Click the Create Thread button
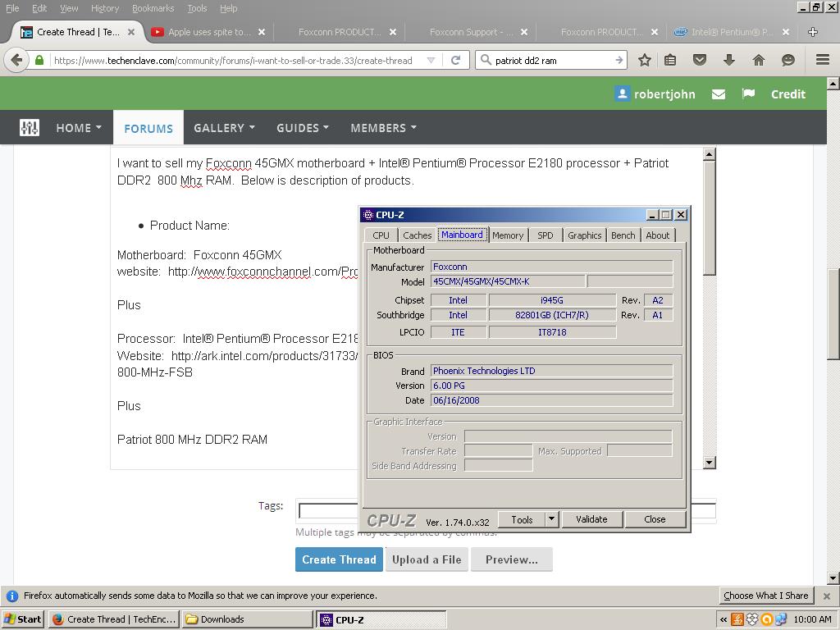 (x=339, y=559)
